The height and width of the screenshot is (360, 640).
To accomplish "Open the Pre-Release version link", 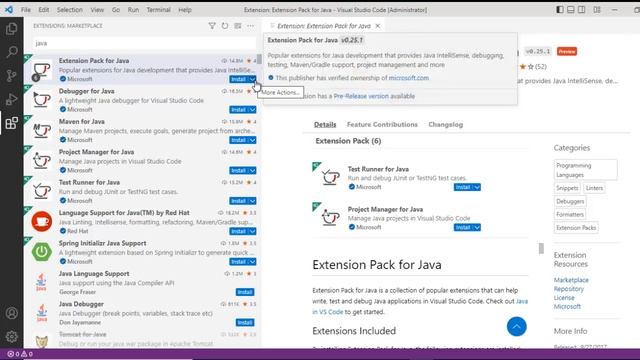I will pyautogui.click(x=361, y=96).
